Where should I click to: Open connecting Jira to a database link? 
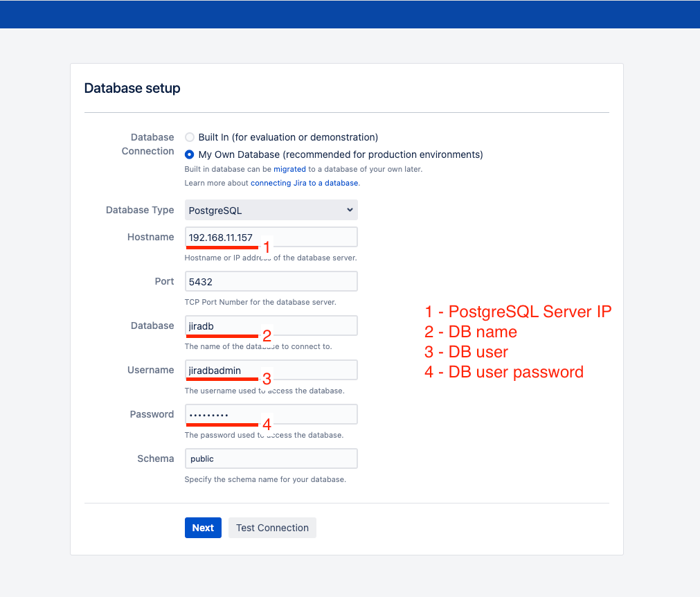(x=304, y=183)
